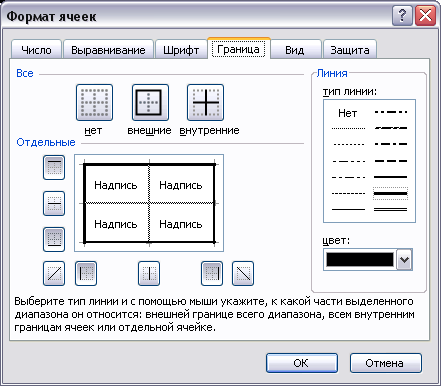Click the top-right Надпись preview cell
This screenshot has height=386, width=441.
181,184
